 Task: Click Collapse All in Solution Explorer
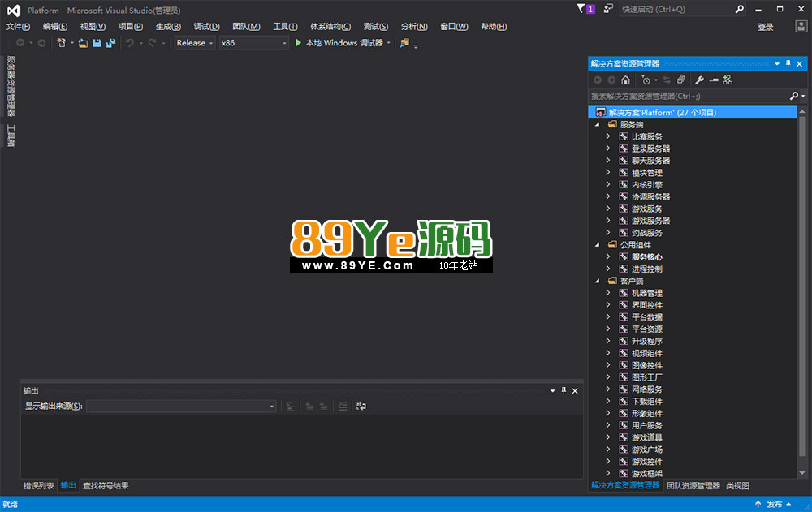point(681,80)
